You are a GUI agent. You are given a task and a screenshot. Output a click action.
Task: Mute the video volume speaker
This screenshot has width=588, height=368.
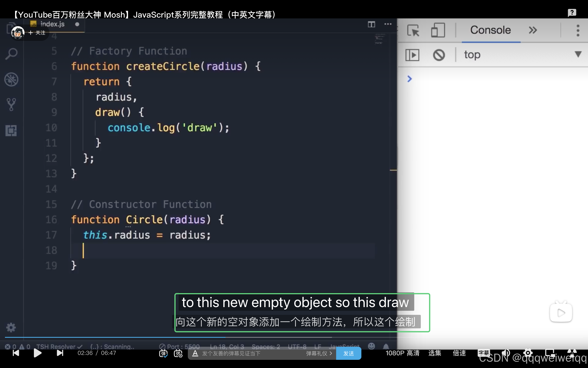coord(506,353)
